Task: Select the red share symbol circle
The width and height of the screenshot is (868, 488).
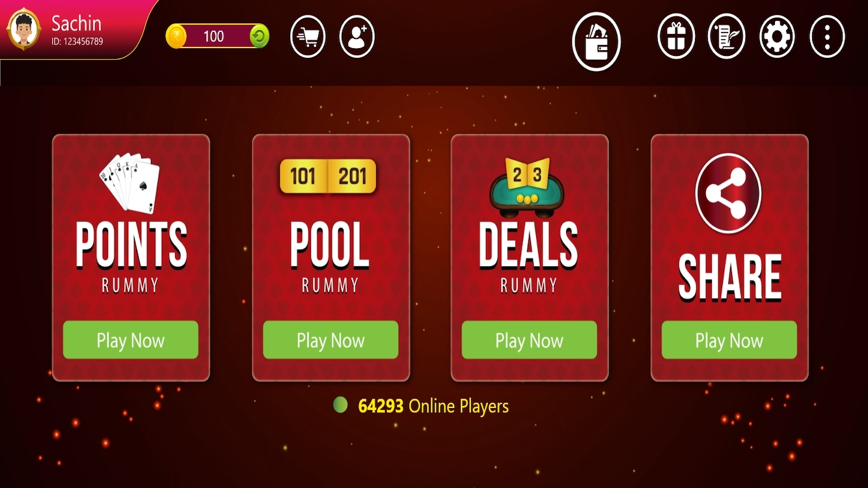Action: tap(729, 193)
